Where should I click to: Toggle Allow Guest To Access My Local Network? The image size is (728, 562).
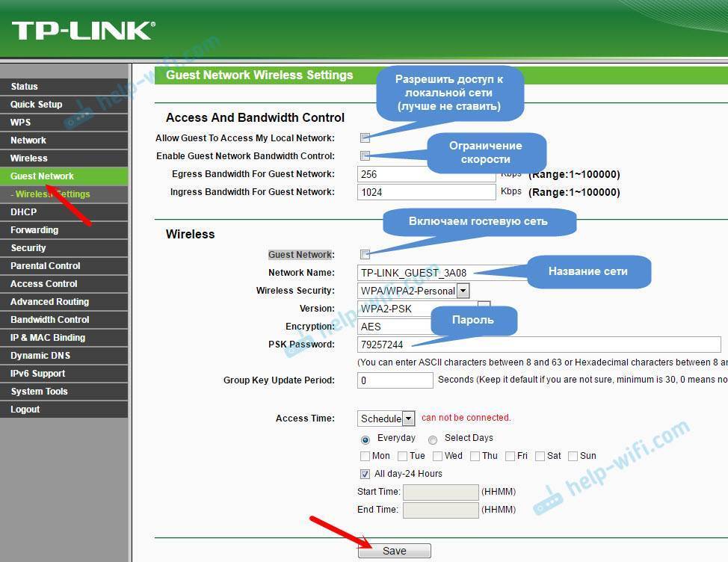point(365,138)
